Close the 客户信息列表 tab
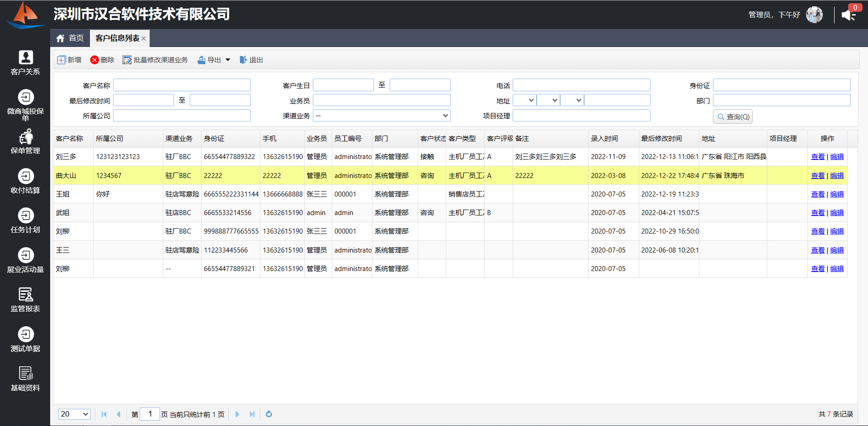 point(143,38)
